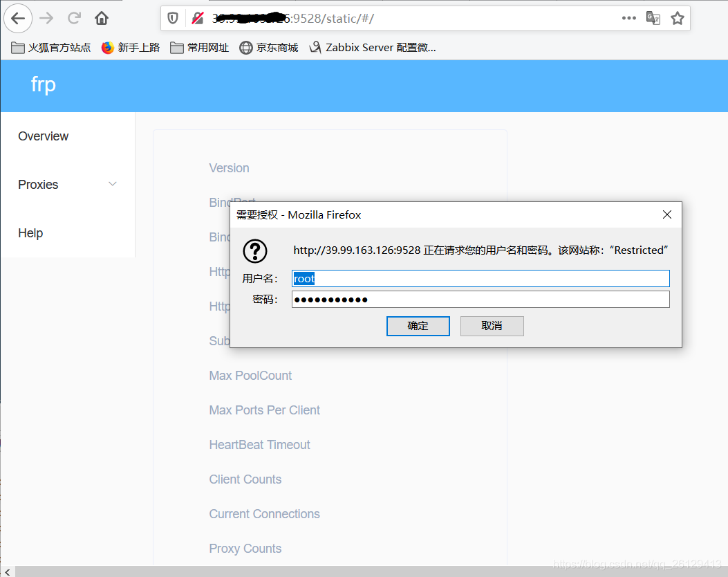Viewport: 728px width, 577px height.
Task: Click the insecure connection padlock icon
Action: [x=198, y=19]
